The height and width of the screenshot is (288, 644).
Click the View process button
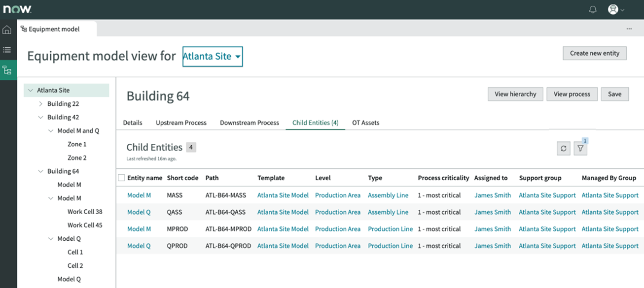(572, 94)
